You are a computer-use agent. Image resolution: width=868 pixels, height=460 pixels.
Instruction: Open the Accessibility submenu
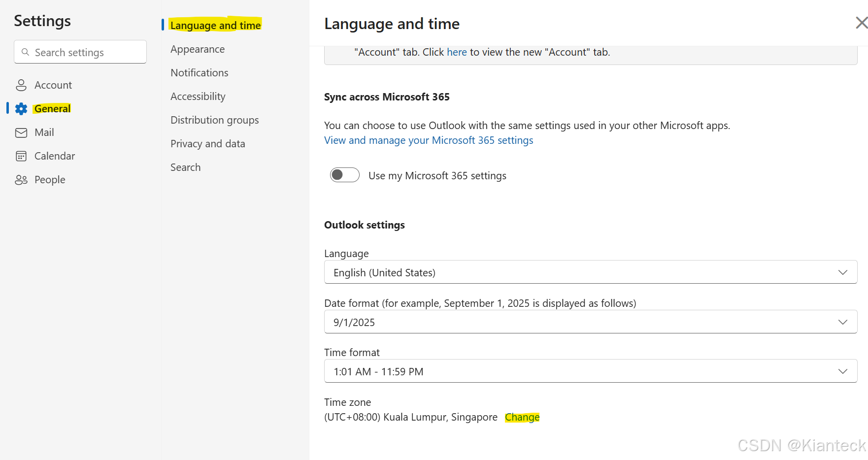pyautogui.click(x=198, y=97)
